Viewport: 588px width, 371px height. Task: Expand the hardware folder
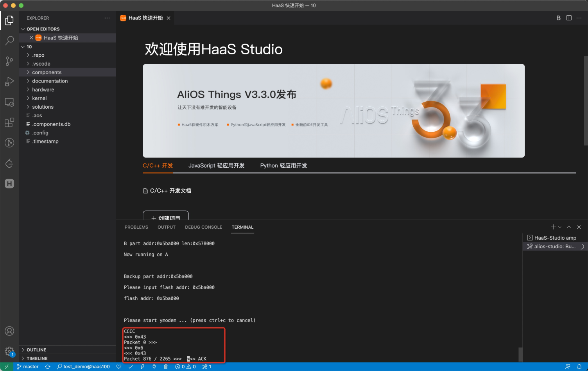pyautogui.click(x=67, y=90)
